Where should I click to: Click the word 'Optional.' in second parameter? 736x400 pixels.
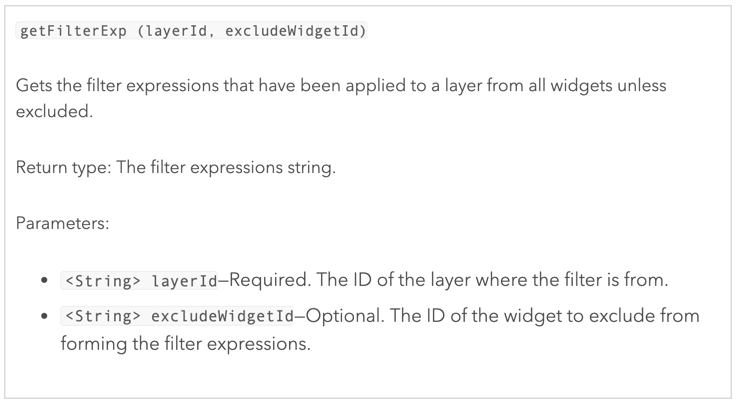[345, 315]
